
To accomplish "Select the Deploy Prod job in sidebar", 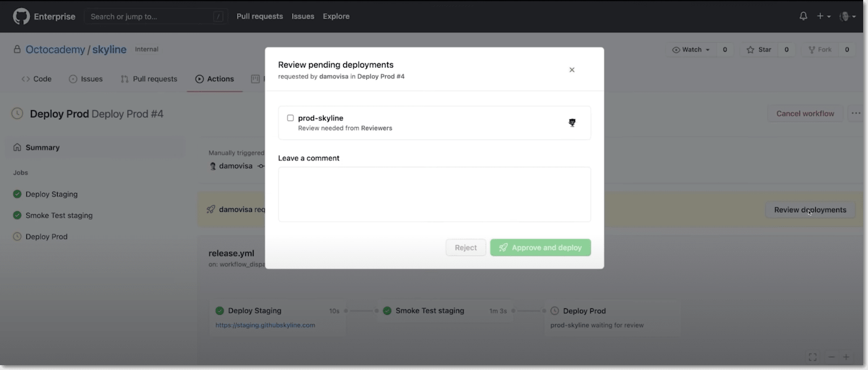I will (40, 237).
